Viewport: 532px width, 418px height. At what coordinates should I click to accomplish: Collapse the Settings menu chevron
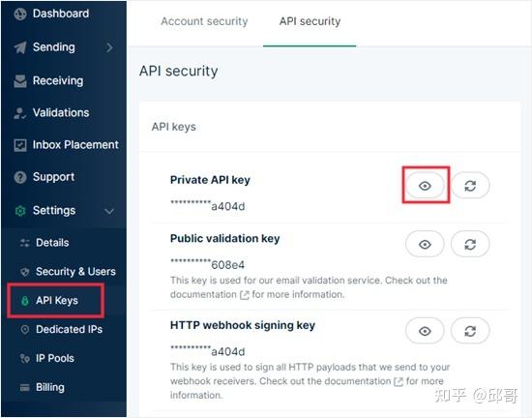109,211
